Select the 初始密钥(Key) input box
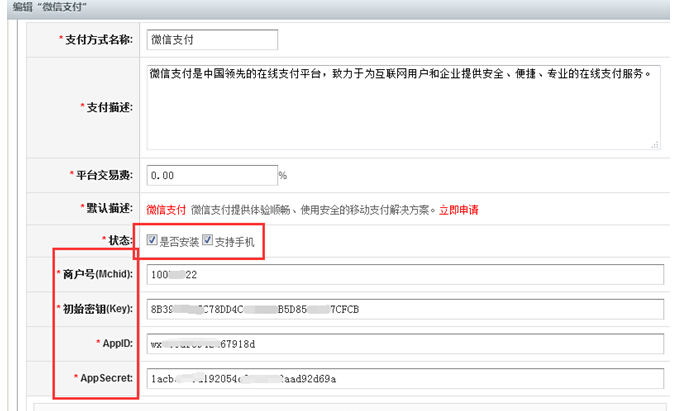The height and width of the screenshot is (411, 677). click(x=405, y=309)
